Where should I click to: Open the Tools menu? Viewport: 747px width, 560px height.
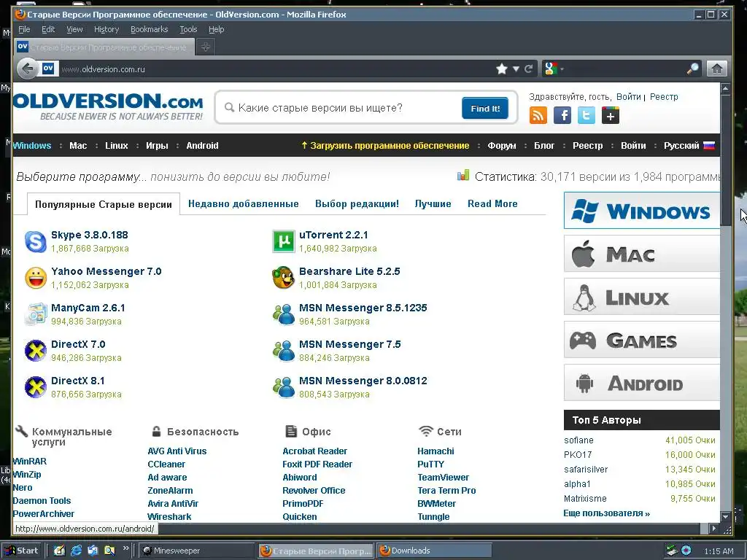click(x=188, y=29)
